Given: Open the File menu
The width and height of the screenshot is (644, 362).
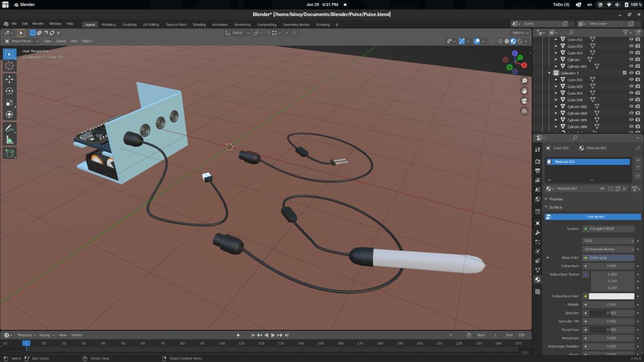Looking at the screenshot, I should pos(14,24).
